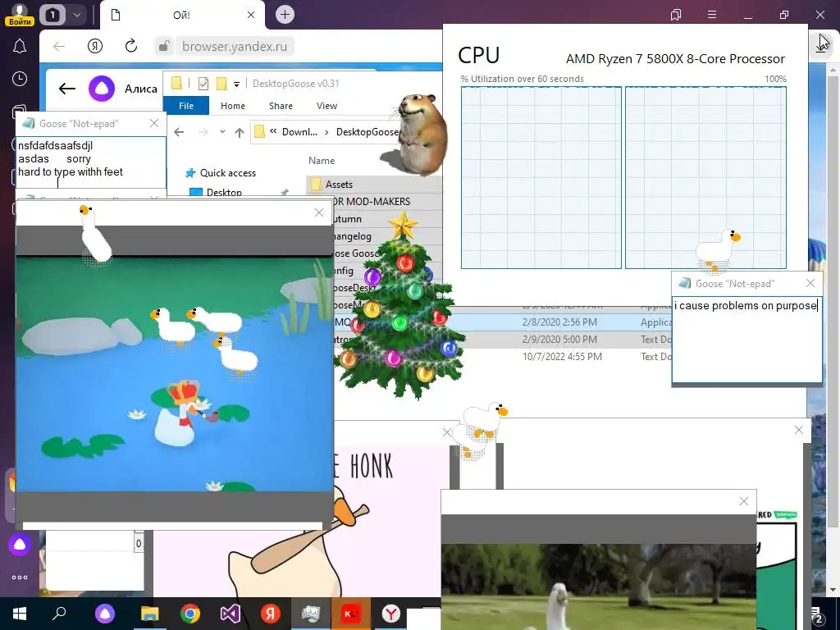Viewport: 840px width, 630px height.
Task: Expand tab list chevron beside tab counter
Action: point(76,15)
